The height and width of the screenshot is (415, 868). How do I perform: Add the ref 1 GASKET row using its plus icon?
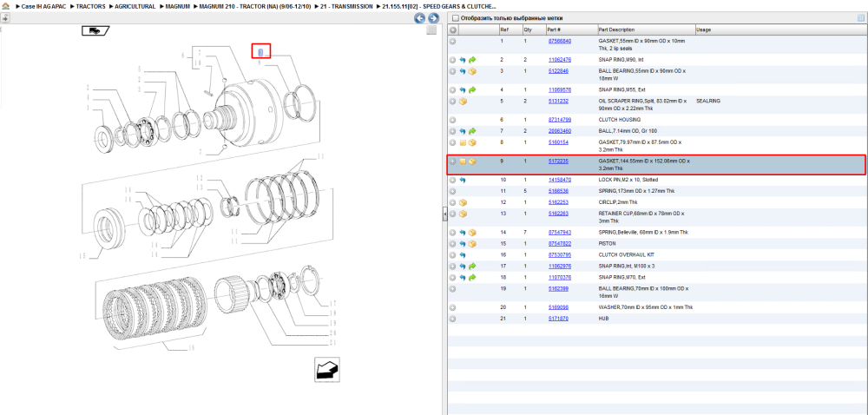pyautogui.click(x=453, y=41)
